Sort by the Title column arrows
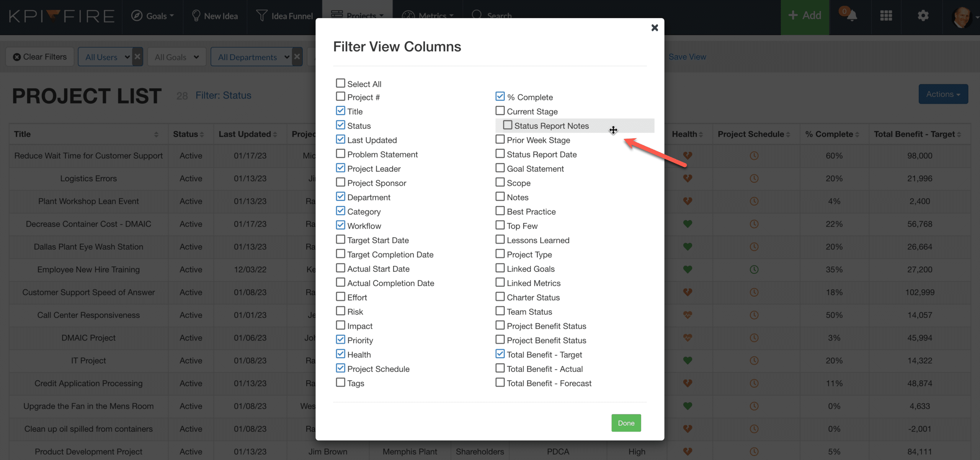This screenshot has width=980, height=460. [156, 134]
